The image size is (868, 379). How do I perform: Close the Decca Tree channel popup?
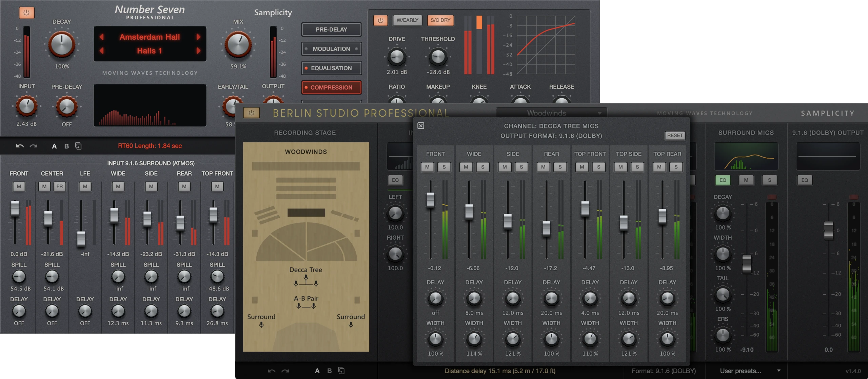click(421, 126)
